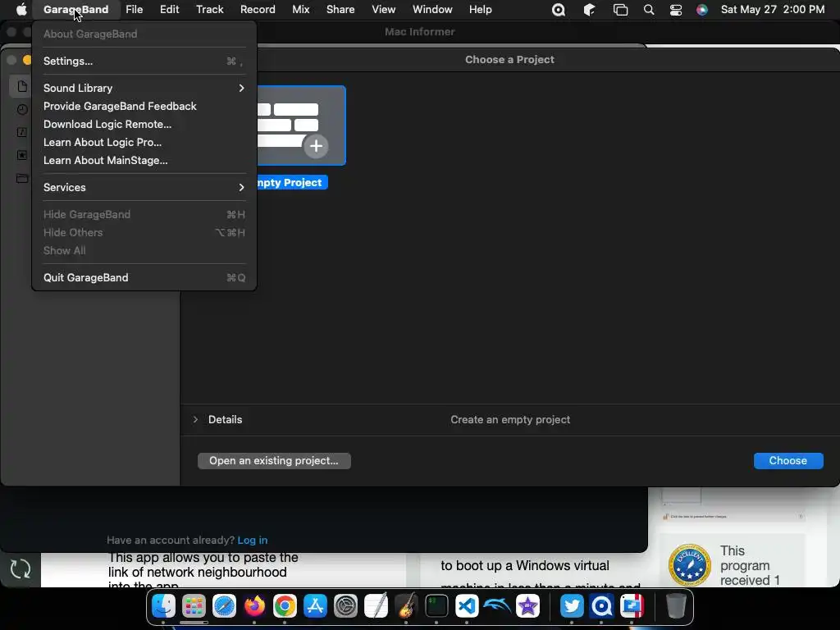840x630 pixels.
Task: Open the App Store dock icon
Action: click(315, 606)
